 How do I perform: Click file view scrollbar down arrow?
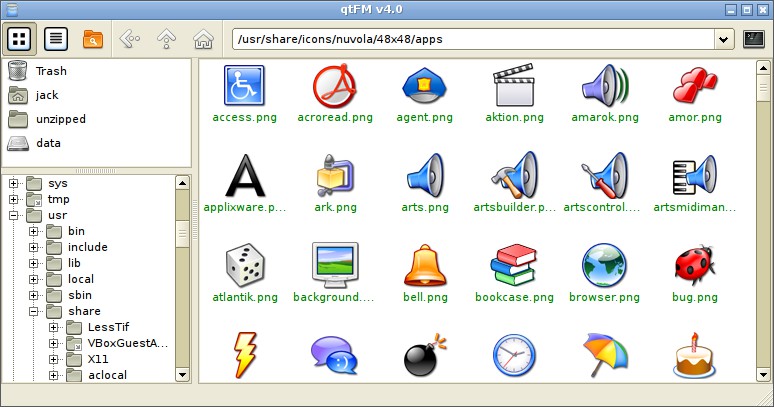(763, 375)
